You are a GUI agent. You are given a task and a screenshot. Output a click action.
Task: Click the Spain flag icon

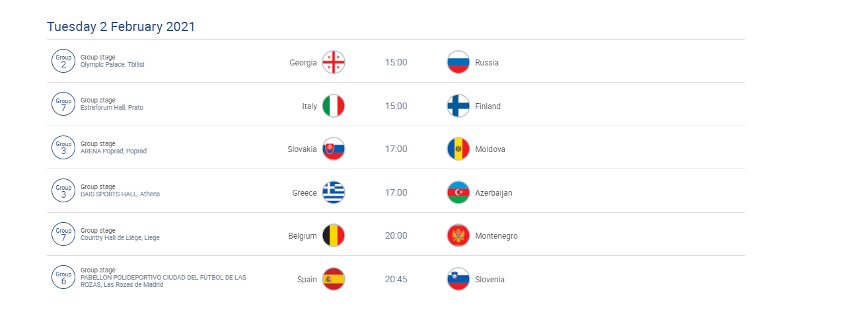pyautogui.click(x=334, y=279)
